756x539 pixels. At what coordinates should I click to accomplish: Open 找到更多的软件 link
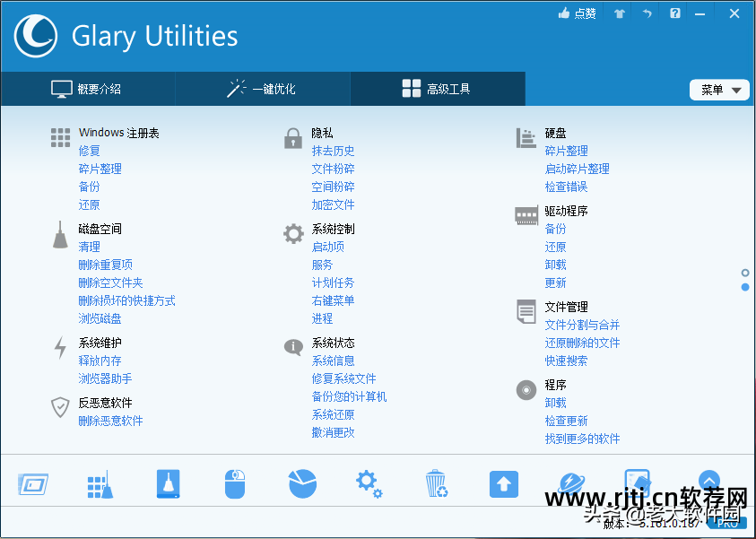(582, 439)
